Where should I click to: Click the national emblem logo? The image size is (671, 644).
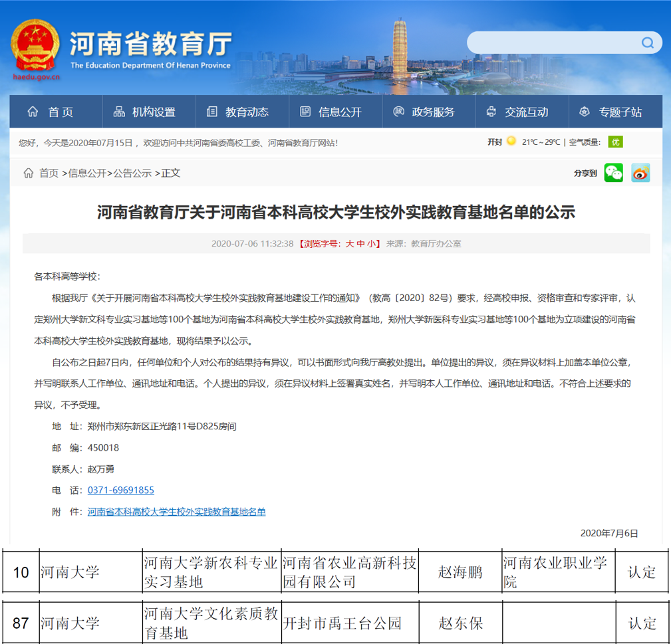point(36,45)
